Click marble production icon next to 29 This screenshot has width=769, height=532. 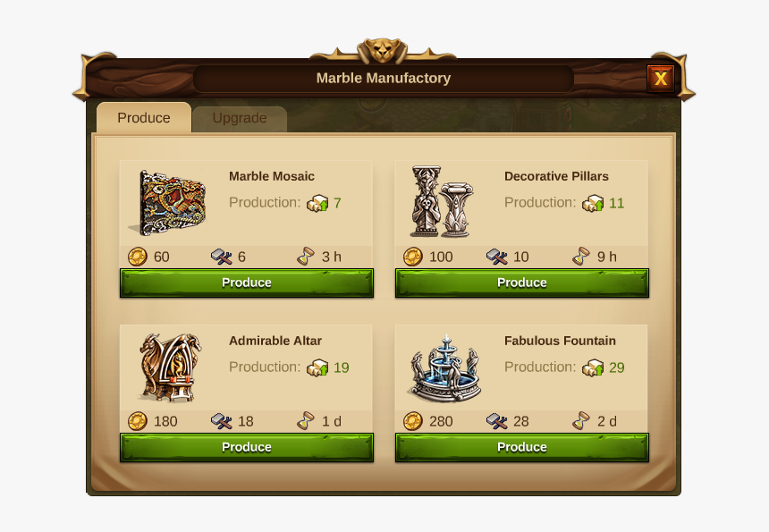click(593, 367)
